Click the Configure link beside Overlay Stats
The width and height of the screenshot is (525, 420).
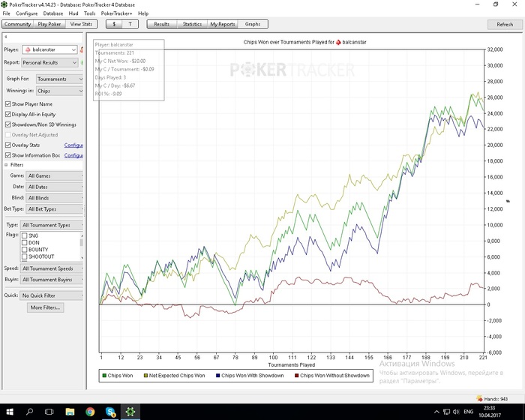point(73,145)
